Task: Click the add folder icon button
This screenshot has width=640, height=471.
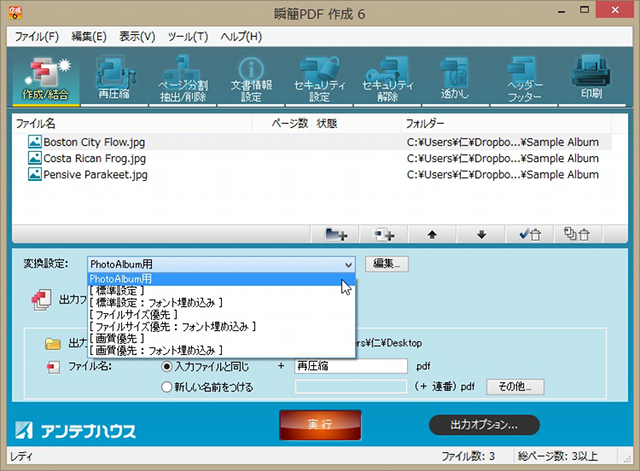Action: pyautogui.click(x=336, y=235)
